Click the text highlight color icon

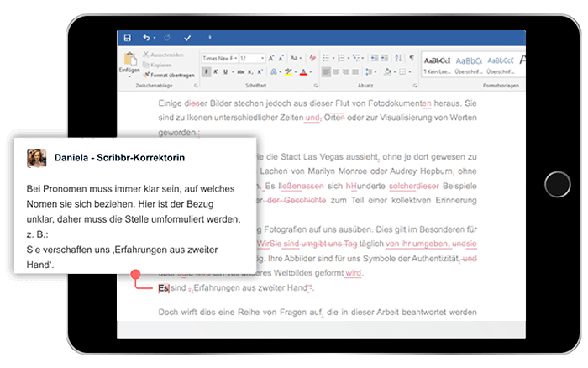287,72
